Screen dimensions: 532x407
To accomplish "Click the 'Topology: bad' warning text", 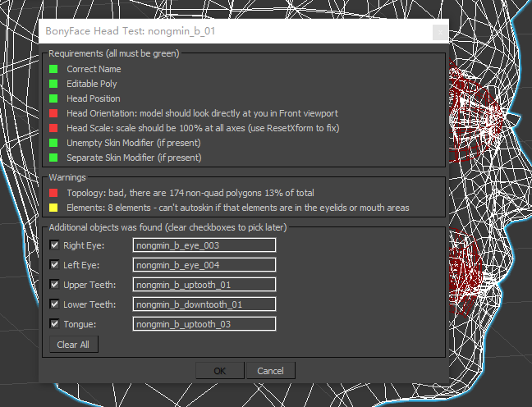I will (x=190, y=193).
